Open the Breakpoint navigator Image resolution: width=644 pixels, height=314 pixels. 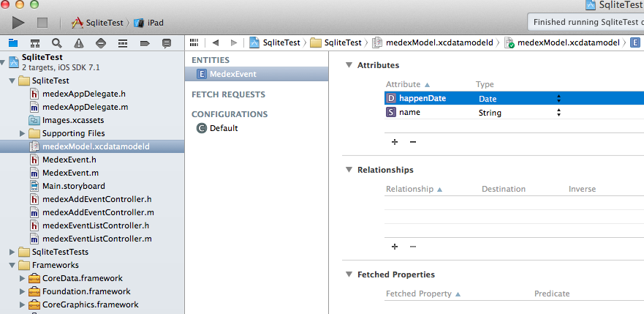[145, 42]
